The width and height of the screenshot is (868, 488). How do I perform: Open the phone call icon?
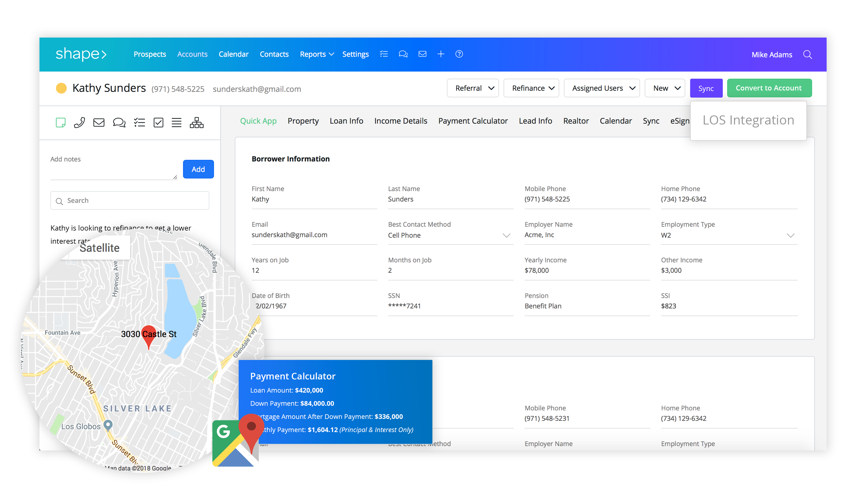click(x=79, y=123)
